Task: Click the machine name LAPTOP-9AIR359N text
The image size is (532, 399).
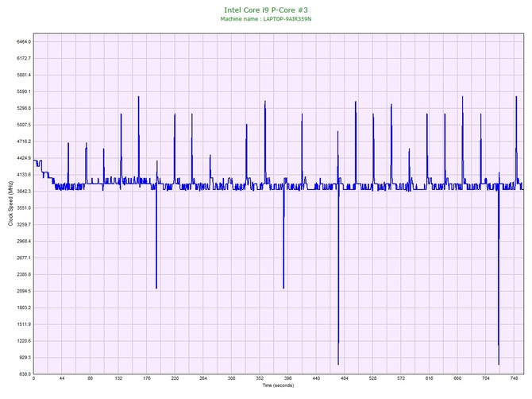Action: [x=287, y=19]
